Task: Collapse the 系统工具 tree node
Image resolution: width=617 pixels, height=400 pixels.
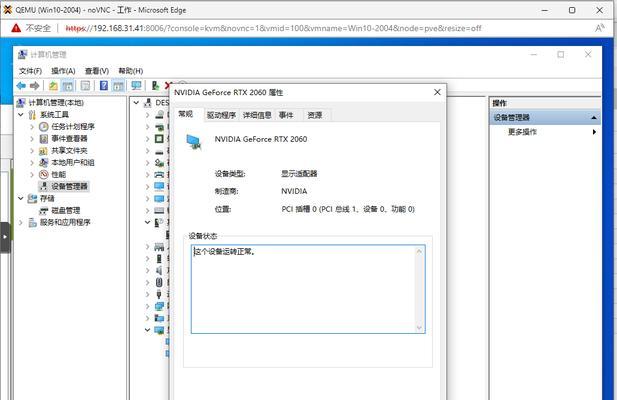Action: pyautogui.click(x=21, y=114)
